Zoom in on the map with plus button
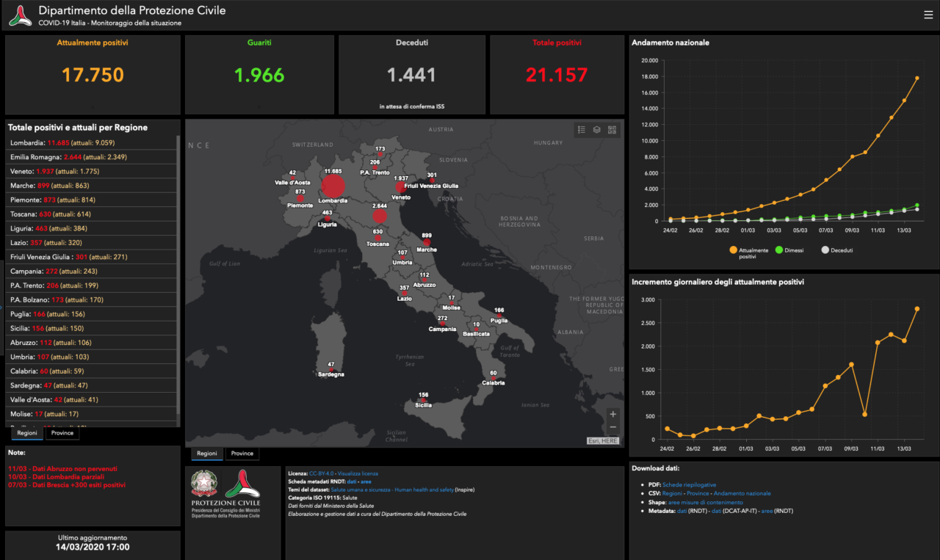This screenshot has height=560, width=940. (x=613, y=414)
